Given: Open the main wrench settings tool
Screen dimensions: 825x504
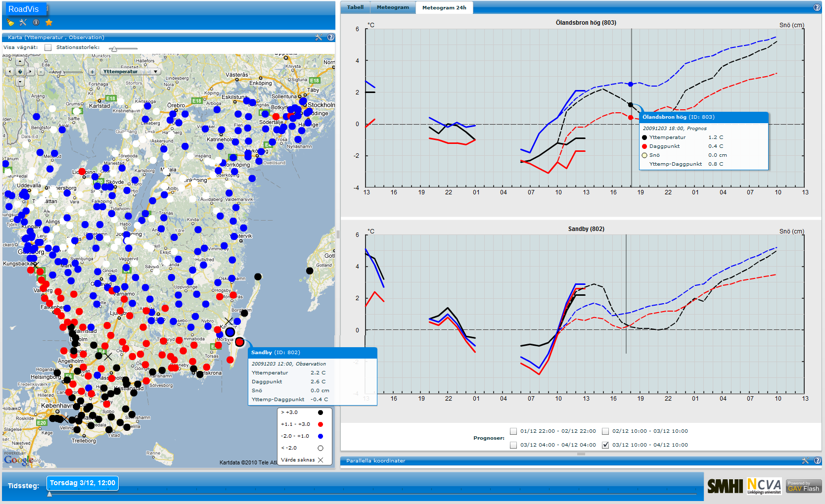Looking at the screenshot, I should pyautogui.click(x=23, y=22).
